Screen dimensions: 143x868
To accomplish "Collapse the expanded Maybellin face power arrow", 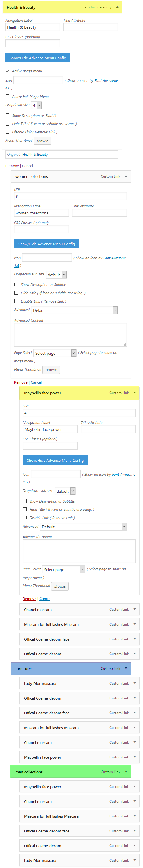I will pos(135,393).
